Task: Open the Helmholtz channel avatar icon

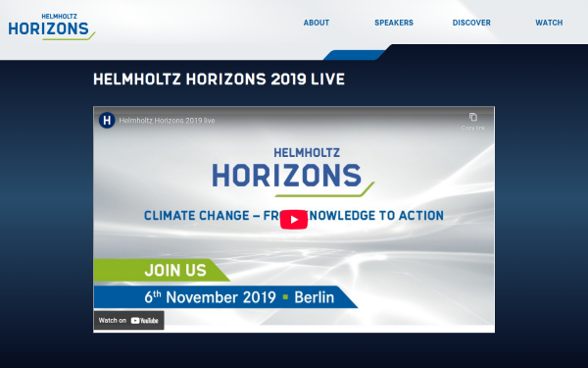Action: coord(107,121)
